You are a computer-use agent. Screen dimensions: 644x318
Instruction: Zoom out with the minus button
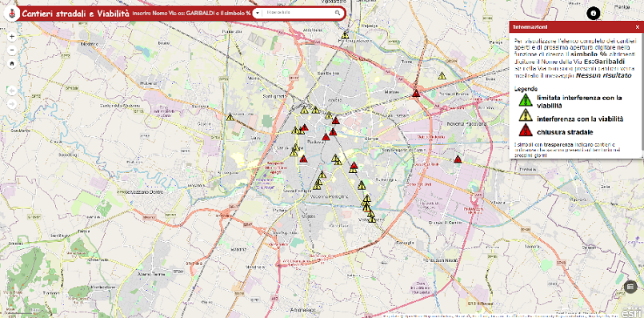click(11, 50)
